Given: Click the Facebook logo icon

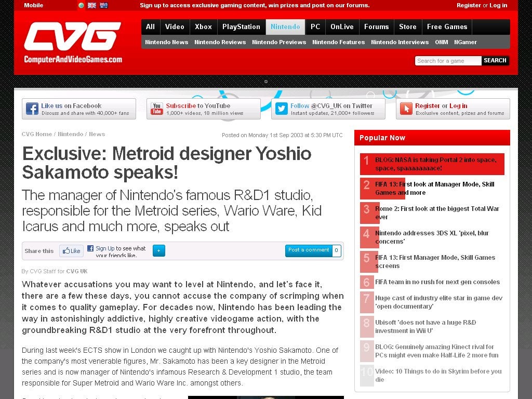Looking at the screenshot, I should 32,109.
